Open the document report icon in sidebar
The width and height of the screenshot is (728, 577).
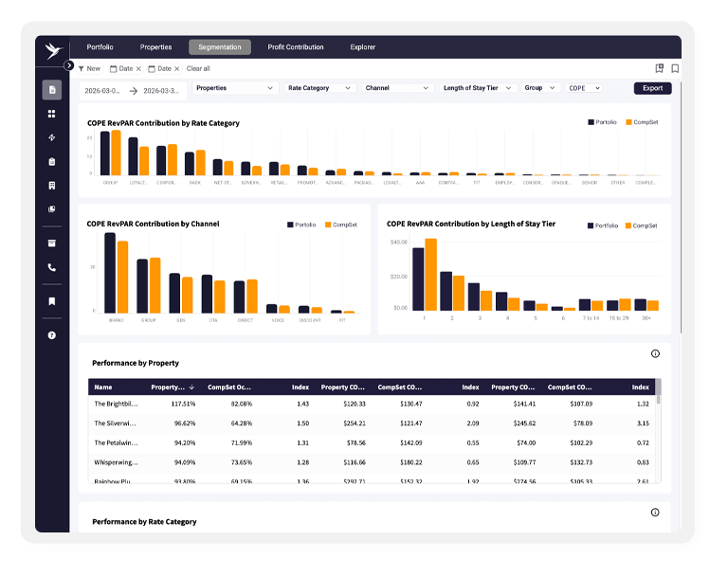[52, 90]
